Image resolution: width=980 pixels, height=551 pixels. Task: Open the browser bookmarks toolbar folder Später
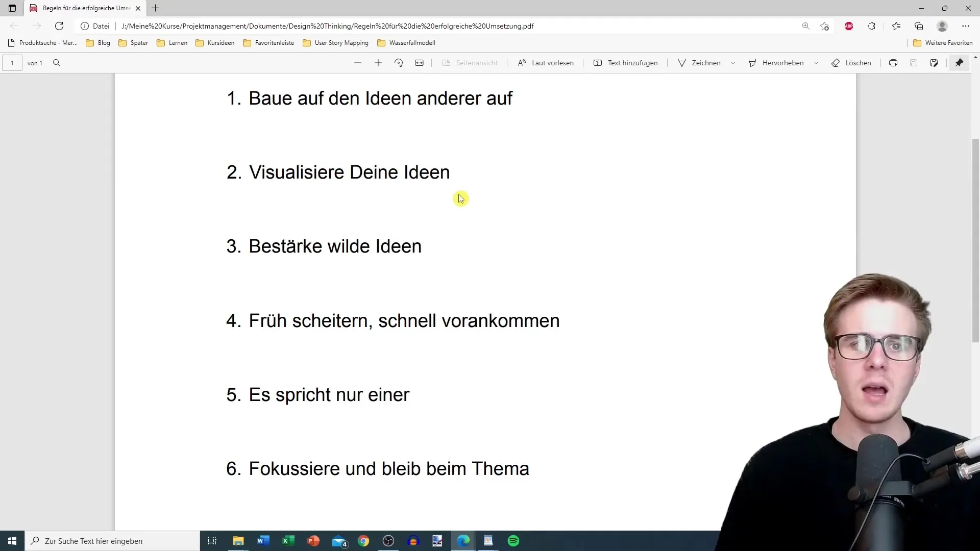(x=139, y=42)
